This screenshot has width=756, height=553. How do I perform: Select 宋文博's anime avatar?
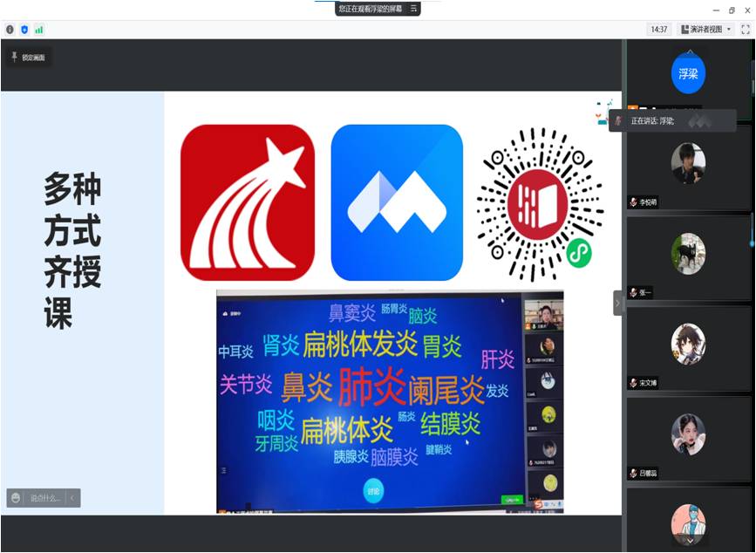click(x=688, y=345)
